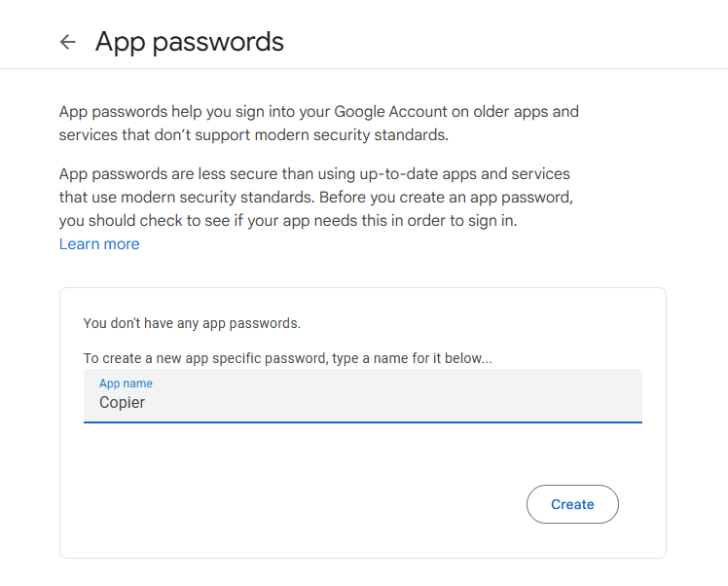The height and width of the screenshot is (586, 728).
Task: Open the Learn more link
Action: tap(99, 244)
